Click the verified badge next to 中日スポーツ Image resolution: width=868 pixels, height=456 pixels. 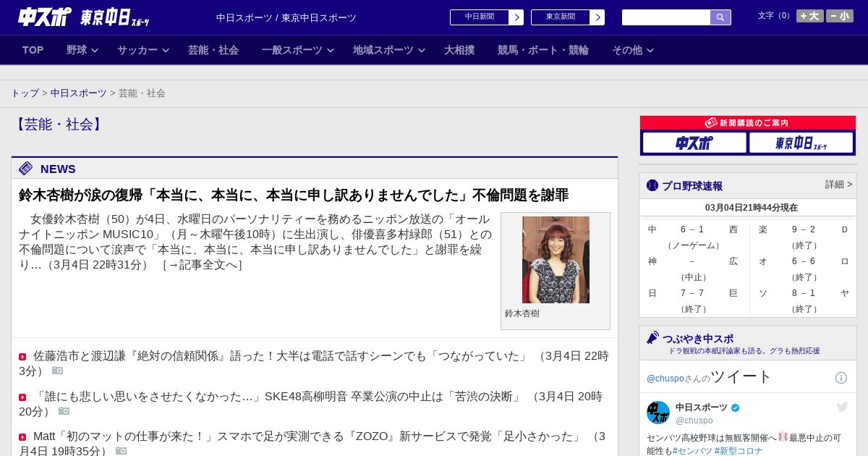pos(736,408)
